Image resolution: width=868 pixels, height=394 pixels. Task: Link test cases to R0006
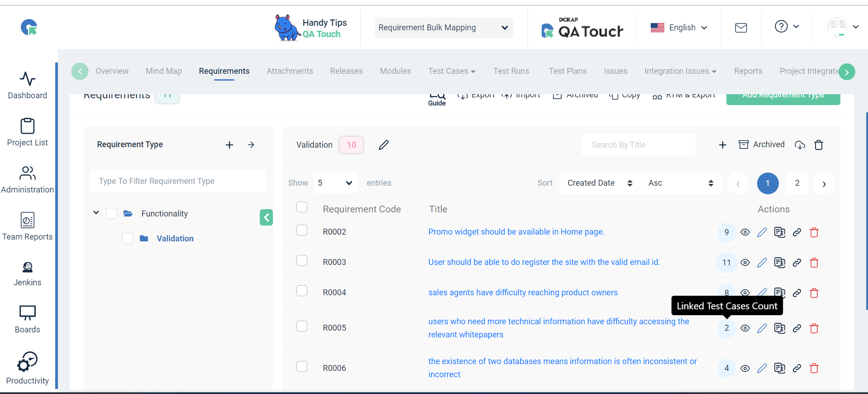point(797,368)
